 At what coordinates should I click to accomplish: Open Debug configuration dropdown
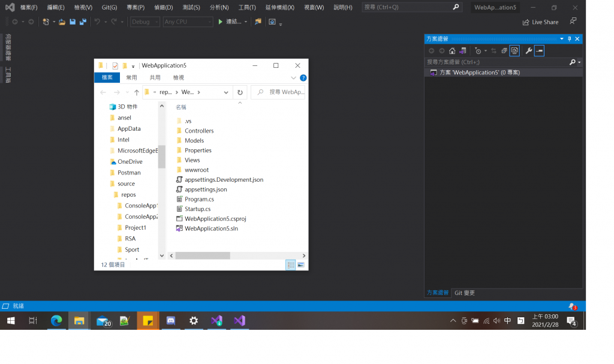click(x=145, y=22)
